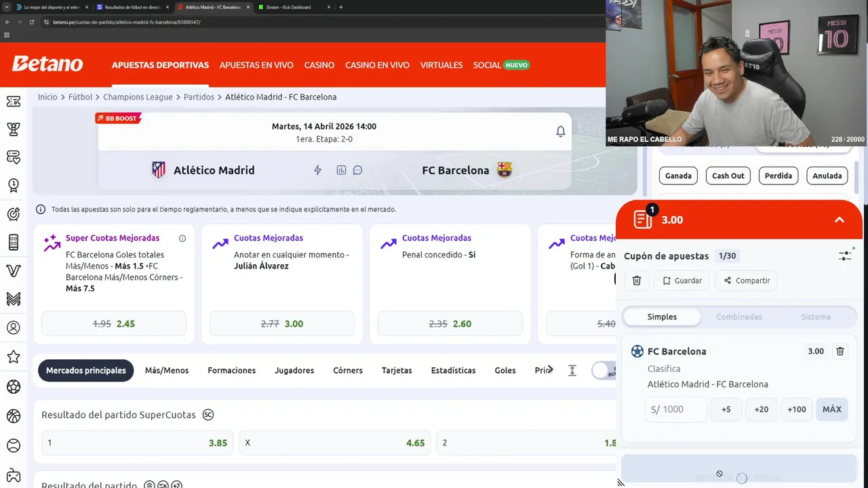Filter bets by Perdida
This screenshot has height=488, width=868.
point(778,176)
